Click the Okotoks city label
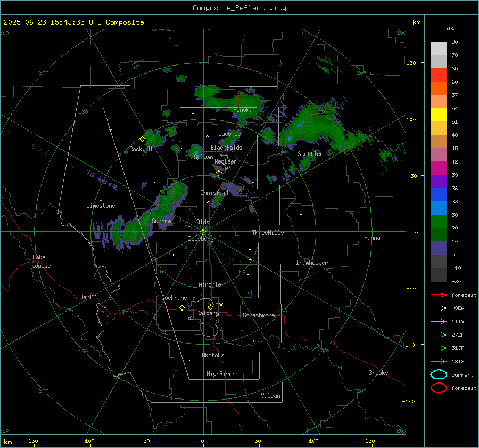Viewport: 479px width, 448px height. 213,355
